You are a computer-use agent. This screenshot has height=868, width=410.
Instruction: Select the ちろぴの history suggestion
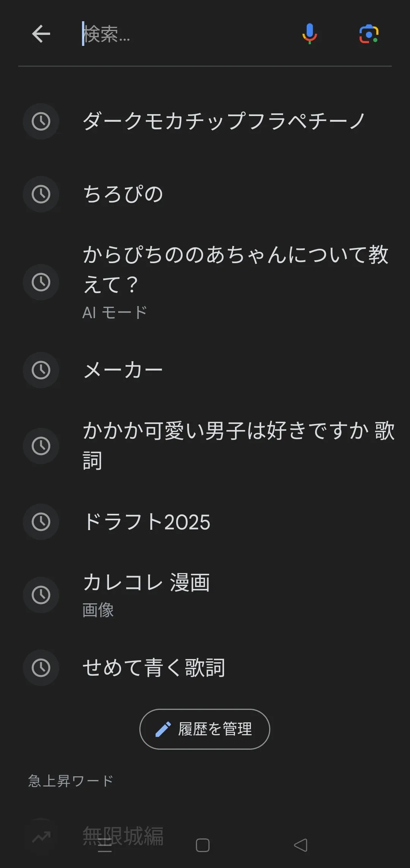tap(123, 194)
